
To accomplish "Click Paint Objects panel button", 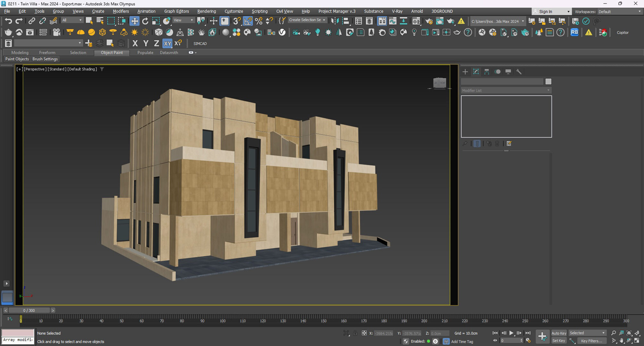I will 17,59.
